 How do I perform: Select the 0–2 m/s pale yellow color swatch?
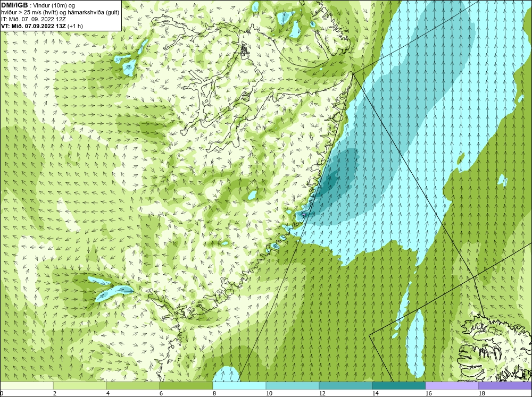point(27,385)
